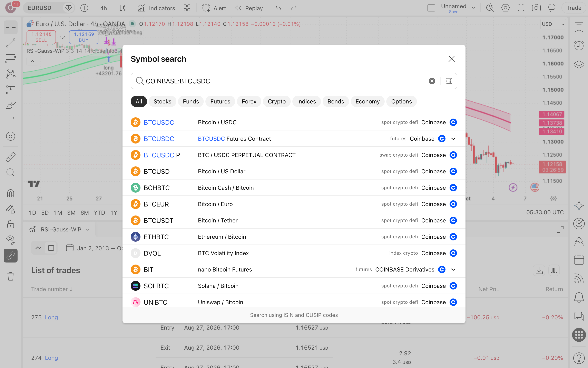Open the Fibonacci retracement tools

(11, 59)
